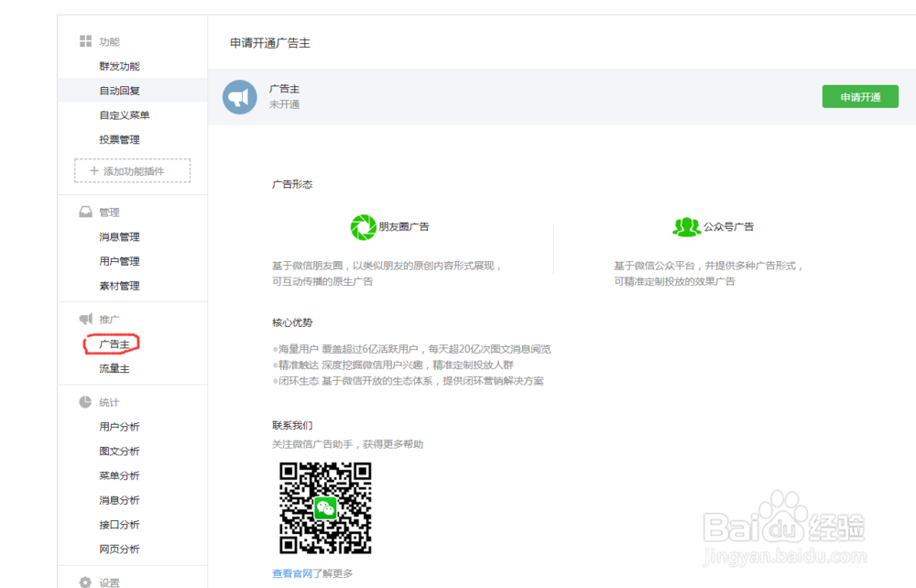Click the 广告形态 section heading

[x=292, y=184]
